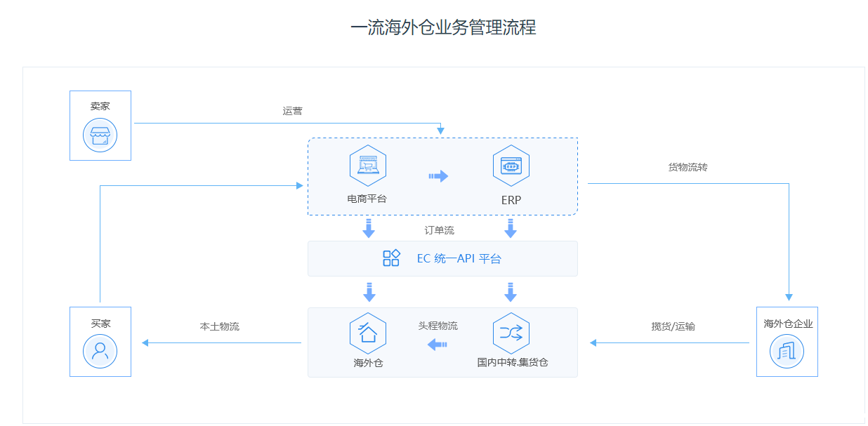Click the 海外仓企业 building icon
This screenshot has height=426, width=868.
[787, 352]
